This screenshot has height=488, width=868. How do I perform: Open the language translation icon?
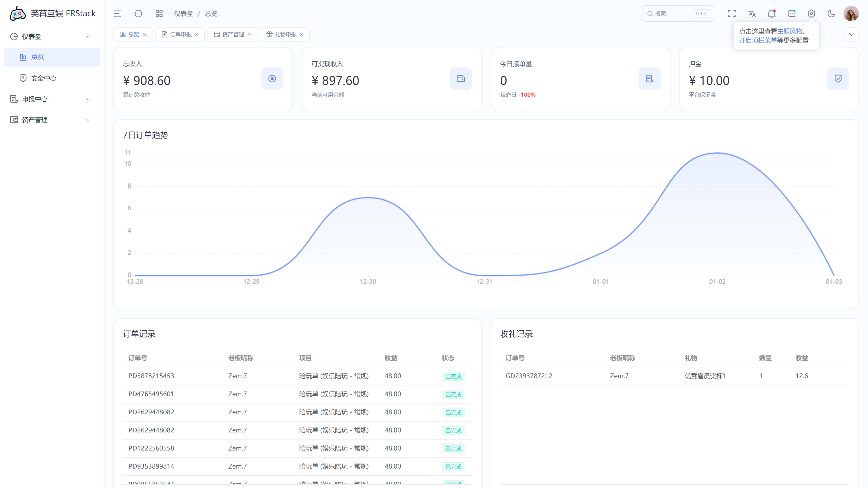(752, 14)
